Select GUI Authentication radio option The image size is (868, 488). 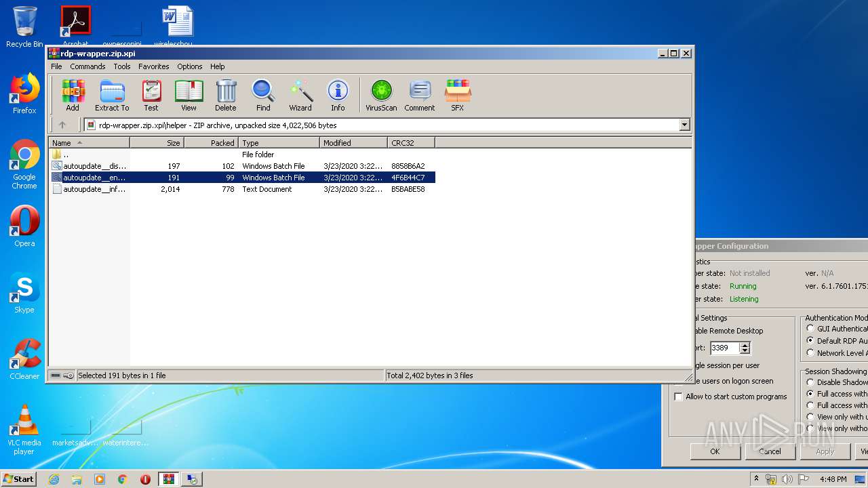coord(810,329)
